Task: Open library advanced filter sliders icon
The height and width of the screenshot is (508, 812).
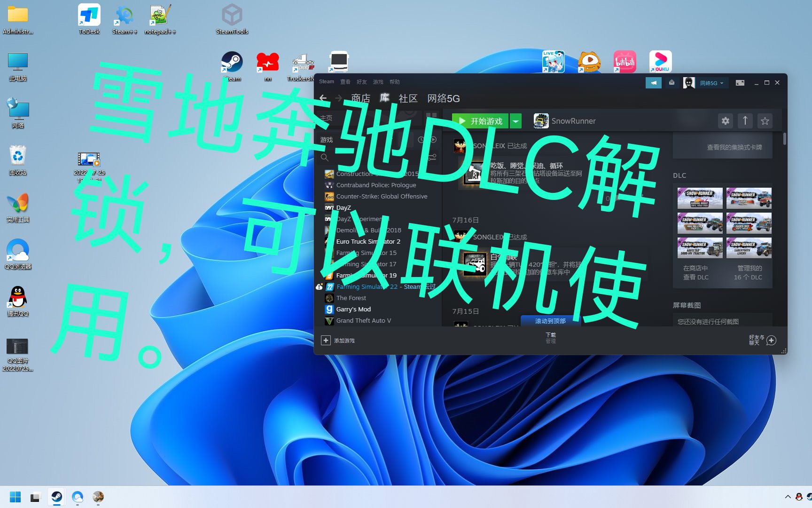Action: [432, 158]
